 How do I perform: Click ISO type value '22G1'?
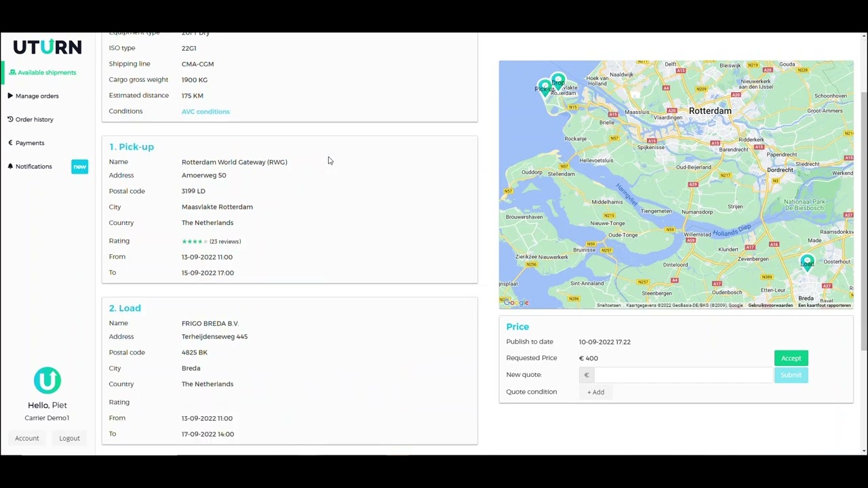coord(189,49)
